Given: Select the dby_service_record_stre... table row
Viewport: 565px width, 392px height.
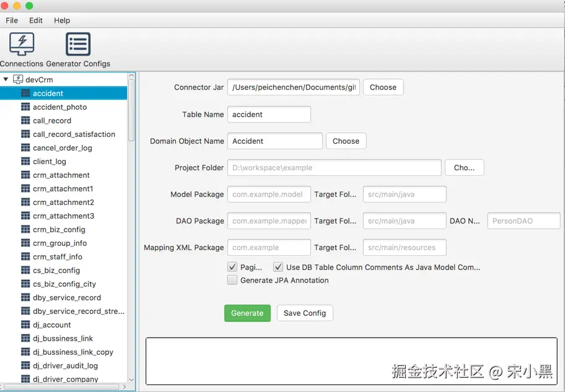Looking at the screenshot, I should click(x=63, y=311).
